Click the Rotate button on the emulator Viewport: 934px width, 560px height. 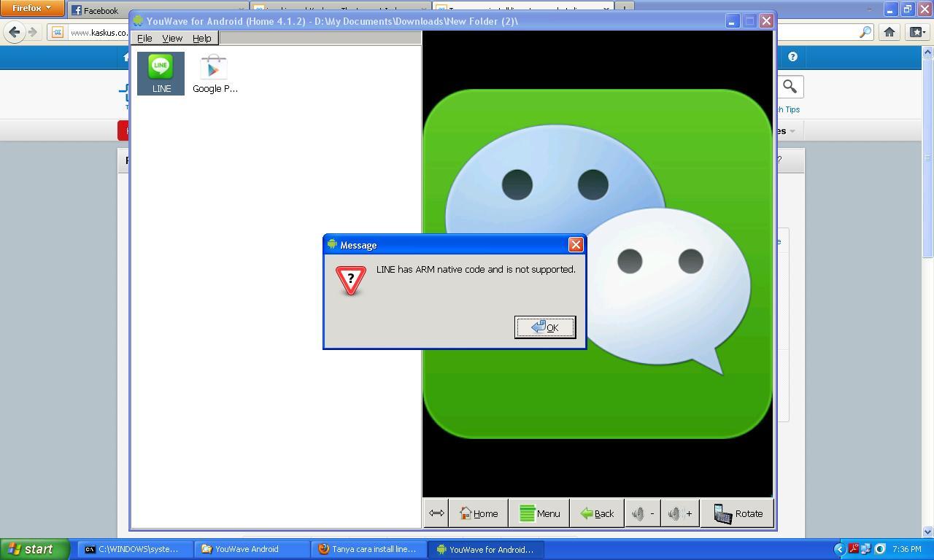tap(737, 513)
